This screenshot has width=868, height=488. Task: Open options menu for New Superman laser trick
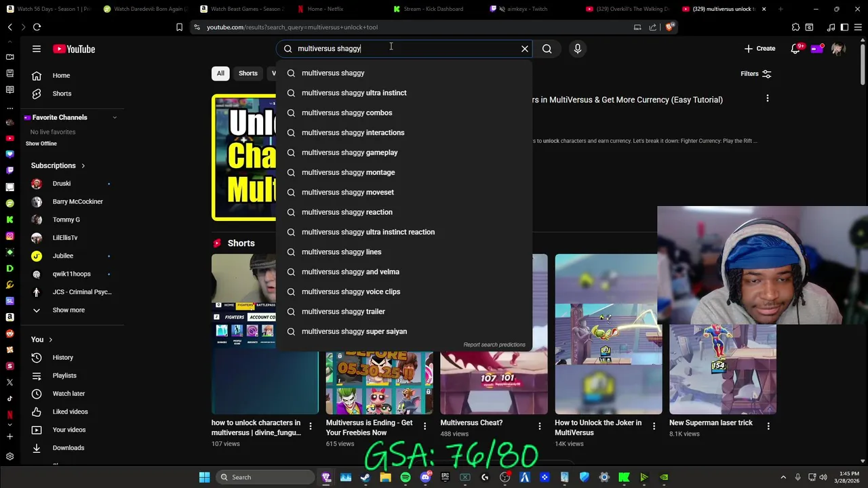[768, 426]
